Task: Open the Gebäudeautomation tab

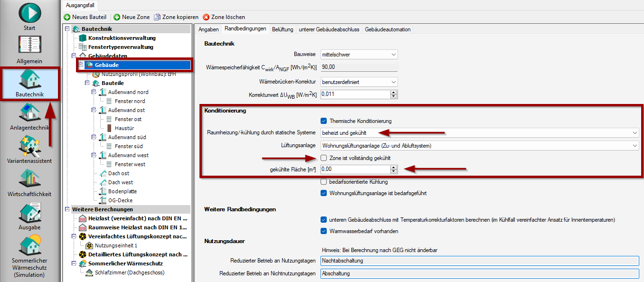Action: coord(388,29)
